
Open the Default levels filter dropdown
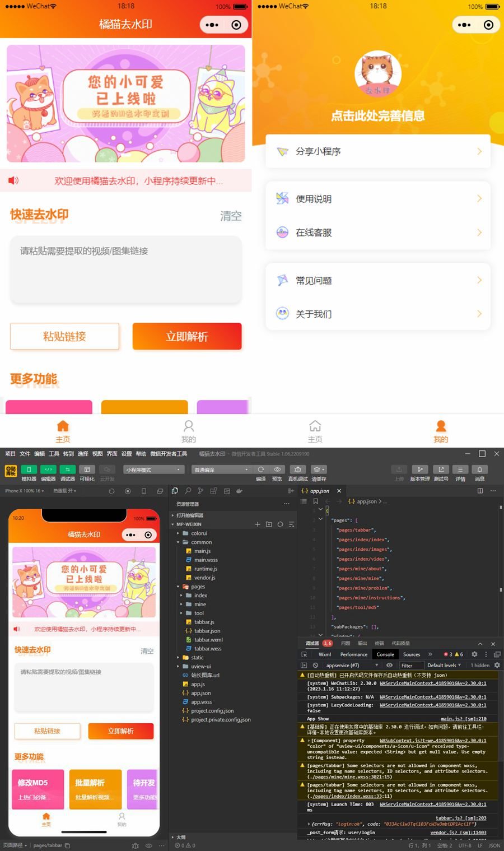pos(444,665)
